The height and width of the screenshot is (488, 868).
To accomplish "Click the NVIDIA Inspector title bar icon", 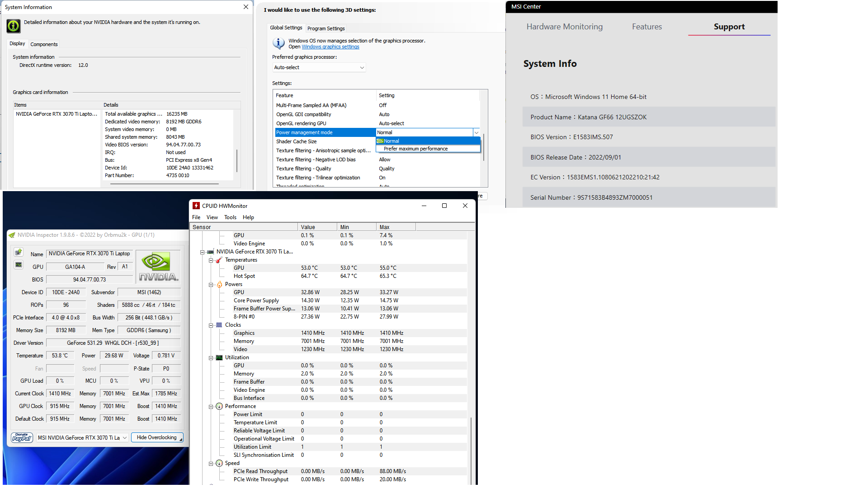I will pos(12,235).
